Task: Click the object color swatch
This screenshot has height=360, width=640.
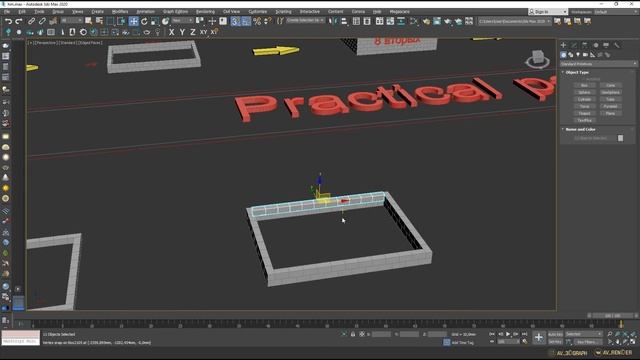Action: pyautogui.click(x=620, y=138)
